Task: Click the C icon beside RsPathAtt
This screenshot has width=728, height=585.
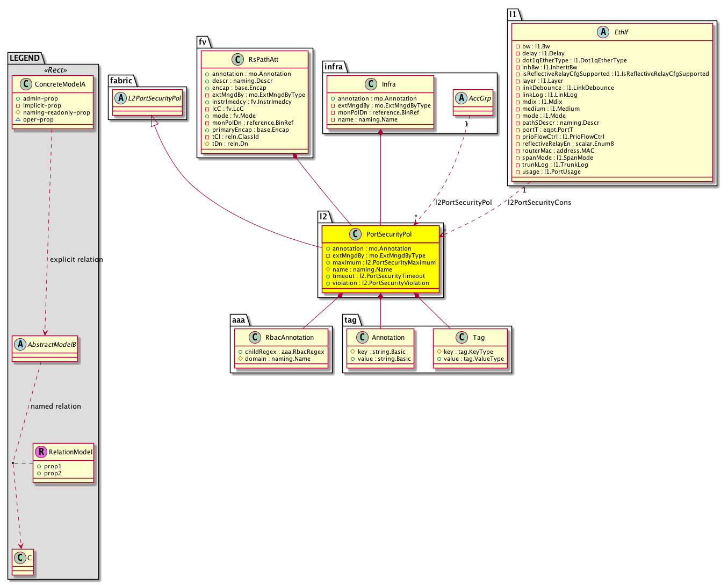Action: (237, 59)
